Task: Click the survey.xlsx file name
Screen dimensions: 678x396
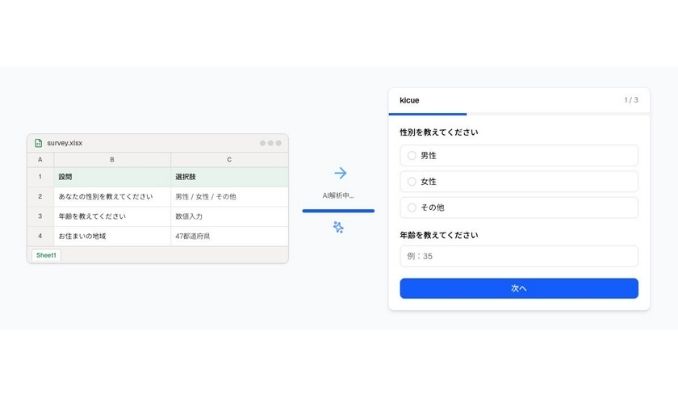Action: pos(64,143)
